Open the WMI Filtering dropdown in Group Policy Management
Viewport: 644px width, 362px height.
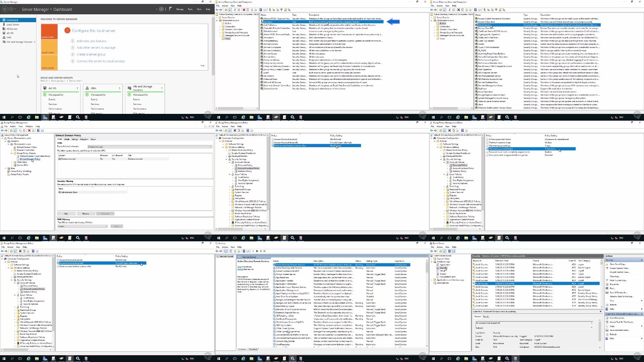[x=82, y=226]
